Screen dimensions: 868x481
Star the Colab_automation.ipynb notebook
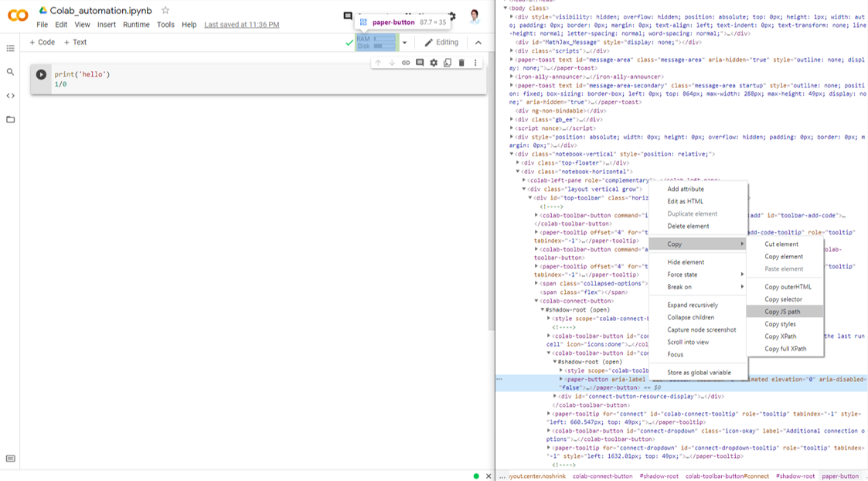[165, 11]
